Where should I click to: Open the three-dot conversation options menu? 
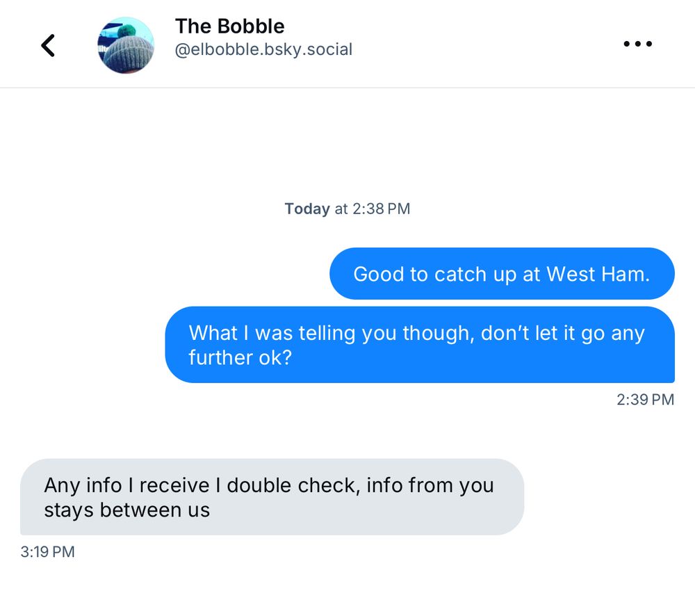point(637,44)
